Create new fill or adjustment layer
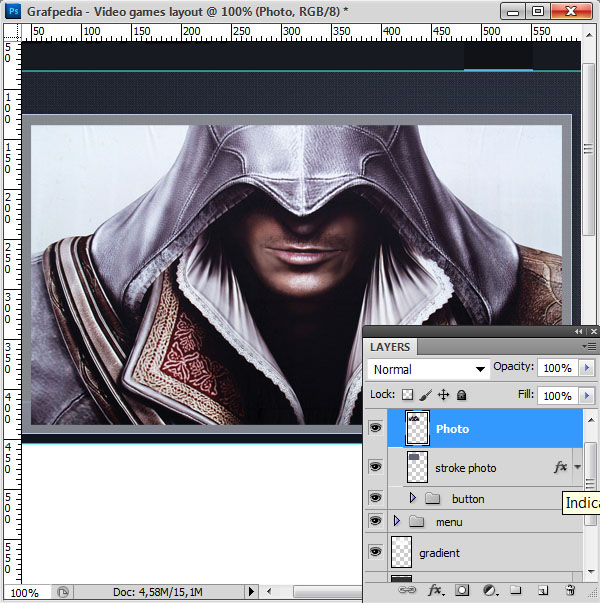600x603 pixels. tap(489, 590)
